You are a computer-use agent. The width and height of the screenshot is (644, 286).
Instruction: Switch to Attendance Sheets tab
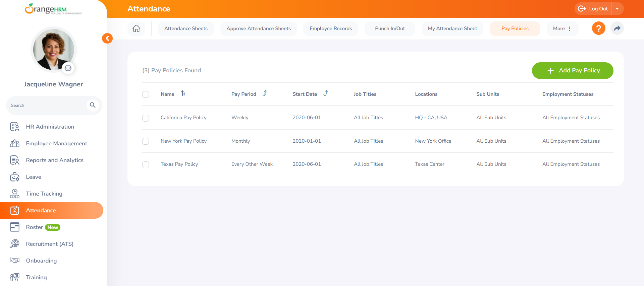coord(186,28)
